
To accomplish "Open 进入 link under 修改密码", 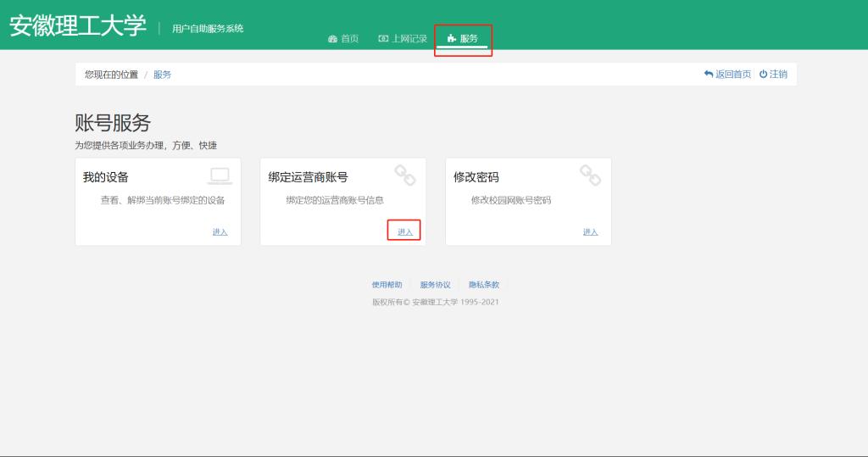I will [x=590, y=232].
